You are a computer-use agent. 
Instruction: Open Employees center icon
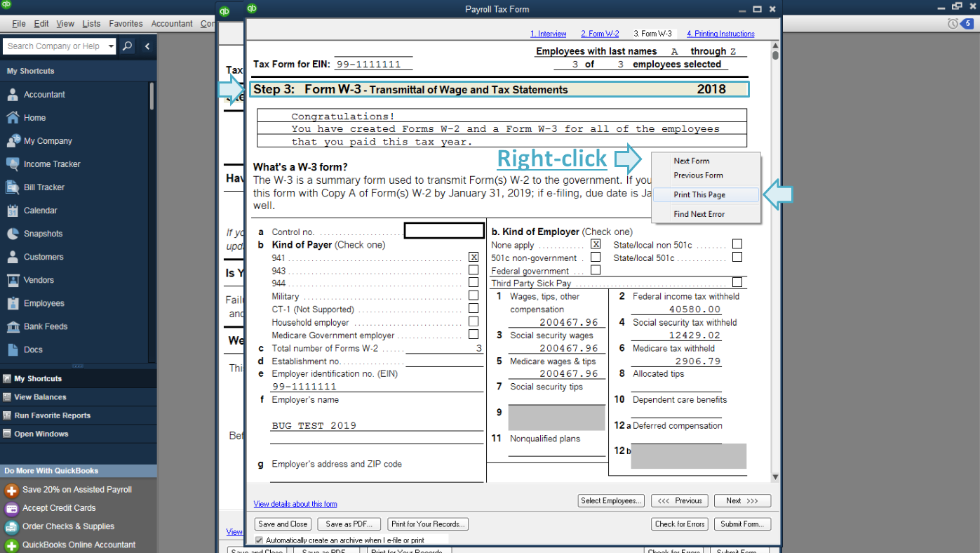point(13,302)
